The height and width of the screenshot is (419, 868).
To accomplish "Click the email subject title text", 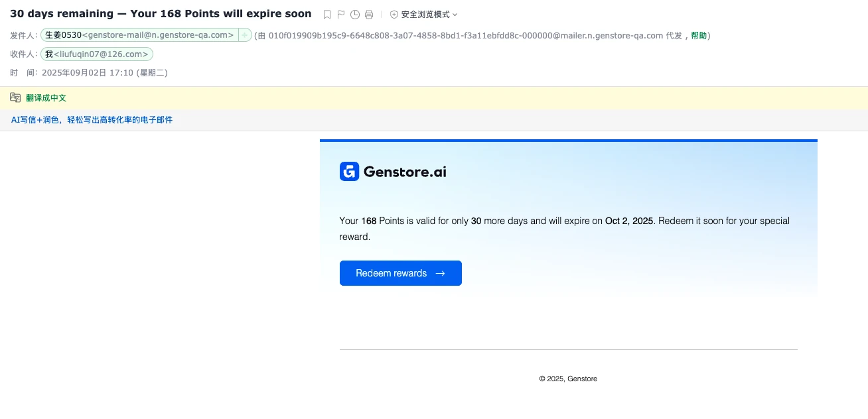I will point(161,14).
